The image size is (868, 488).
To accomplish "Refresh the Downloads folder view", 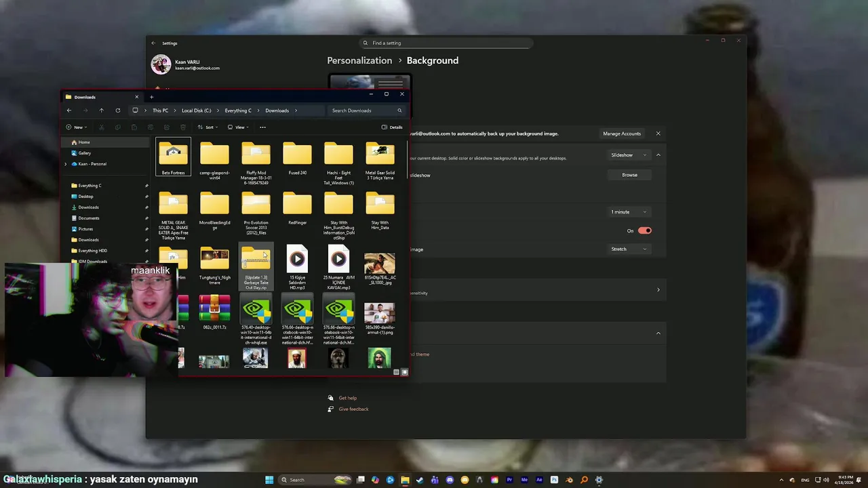I will click(118, 110).
